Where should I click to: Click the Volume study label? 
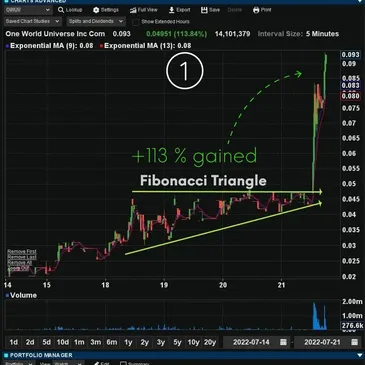pos(23,295)
